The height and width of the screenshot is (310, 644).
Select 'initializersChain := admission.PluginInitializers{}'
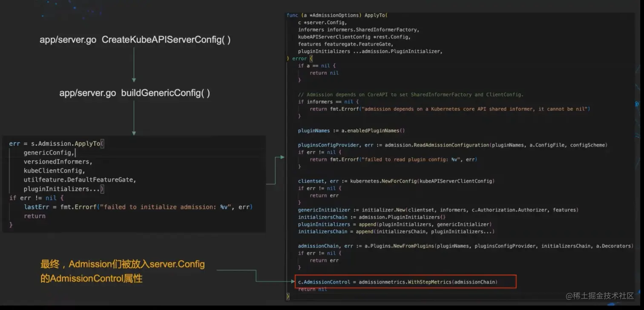372,217
